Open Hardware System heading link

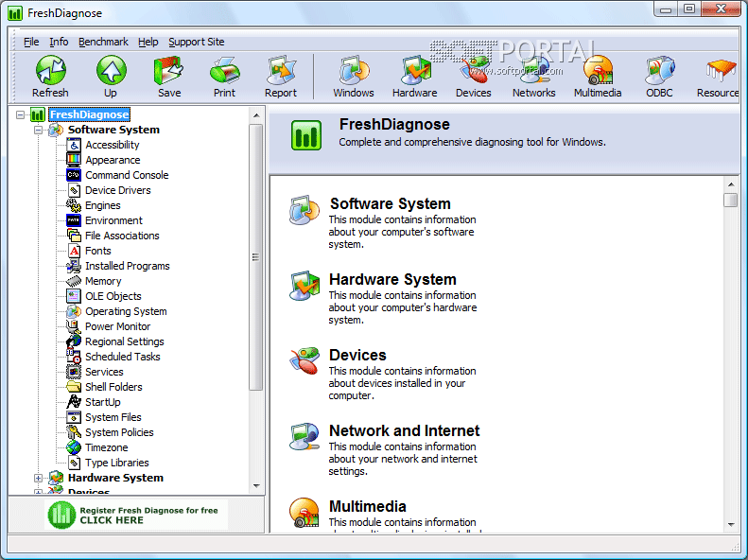click(x=392, y=279)
